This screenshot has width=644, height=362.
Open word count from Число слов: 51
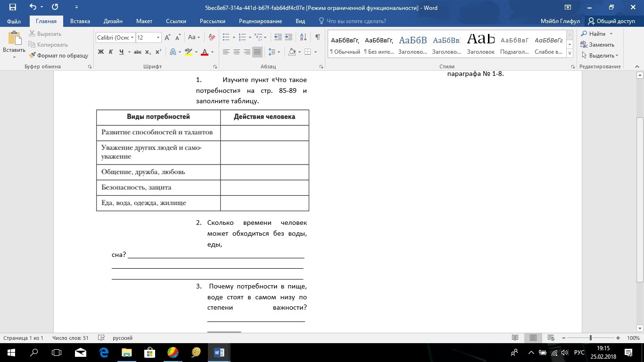(x=71, y=338)
